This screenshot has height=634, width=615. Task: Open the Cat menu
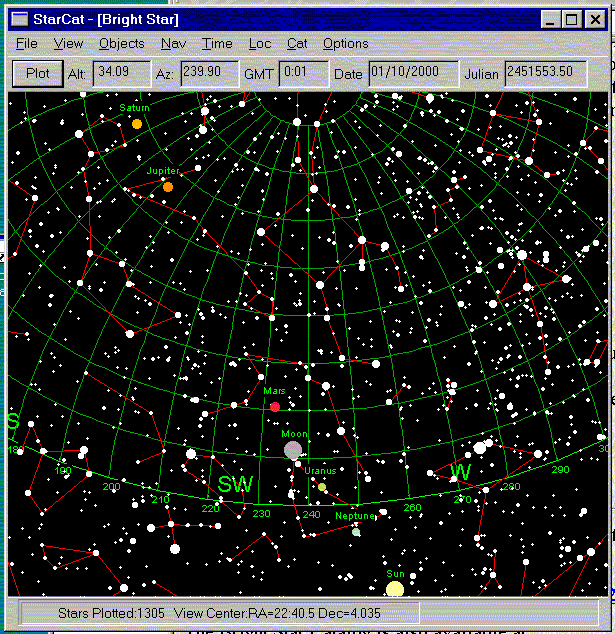(297, 43)
